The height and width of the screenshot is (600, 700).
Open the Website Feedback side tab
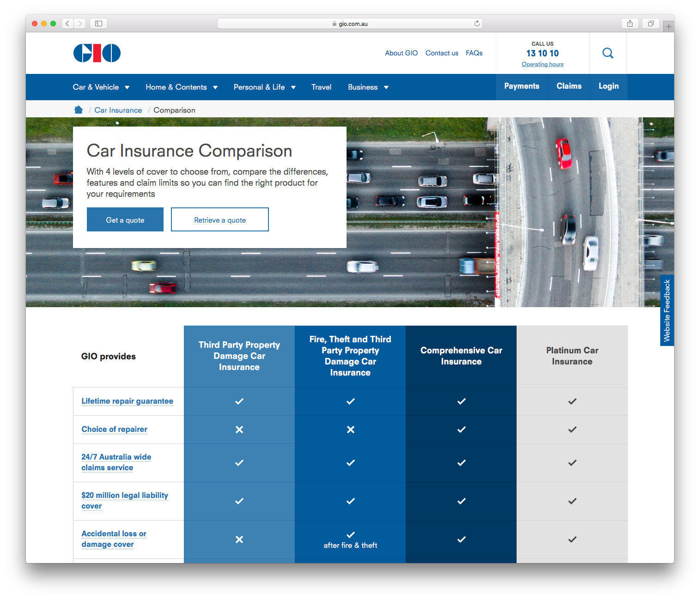[667, 310]
